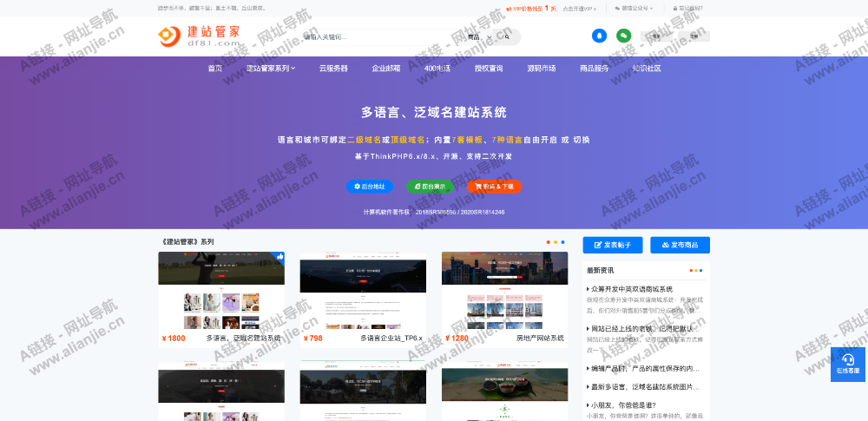Click thumbs-up badge on first product card
Image resolution: width=868 pixels, height=421 pixels.
coord(279,257)
